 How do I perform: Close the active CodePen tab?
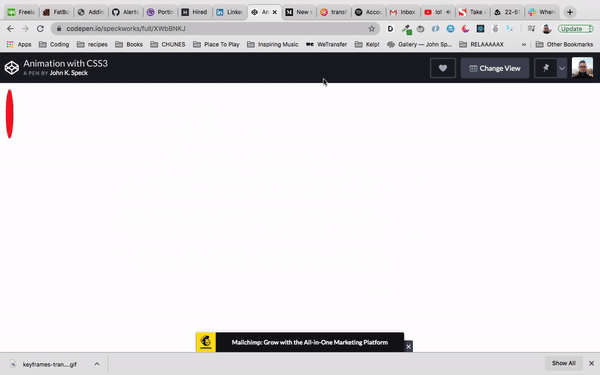(x=274, y=12)
